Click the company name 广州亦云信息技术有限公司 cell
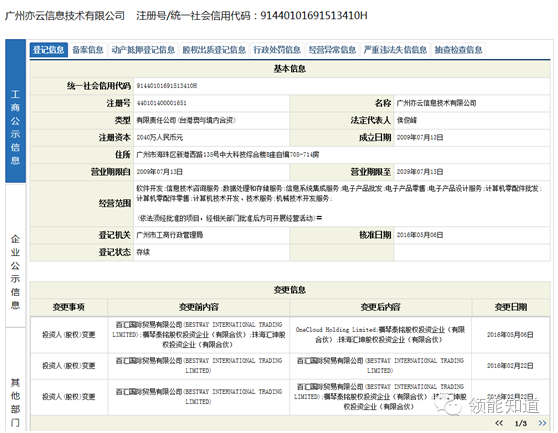 (x=436, y=103)
